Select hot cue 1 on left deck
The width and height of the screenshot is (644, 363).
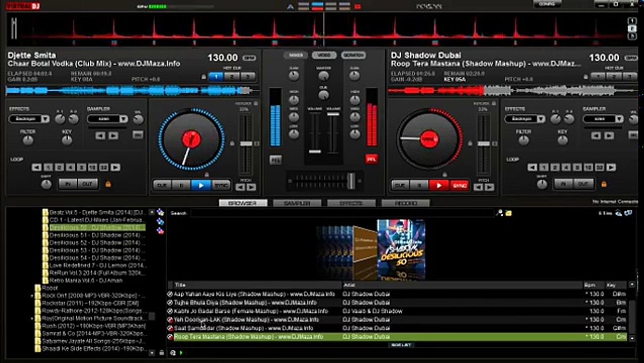(216, 77)
